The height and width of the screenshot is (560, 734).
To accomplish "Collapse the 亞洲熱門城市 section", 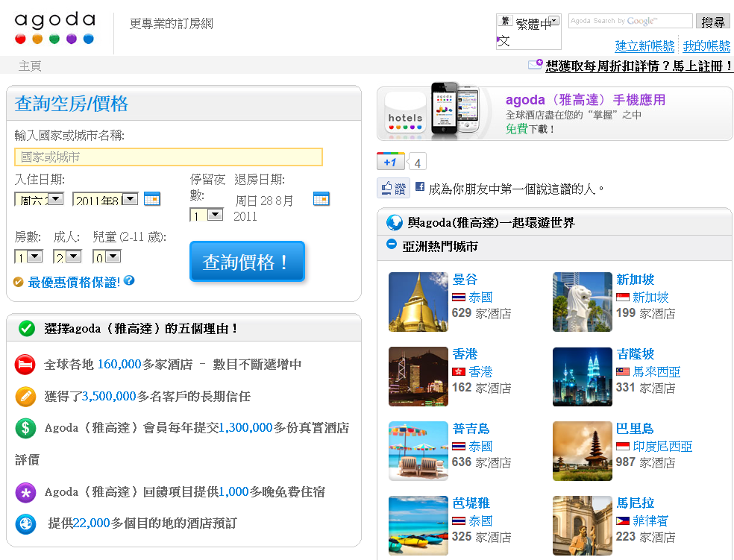I will (391, 245).
